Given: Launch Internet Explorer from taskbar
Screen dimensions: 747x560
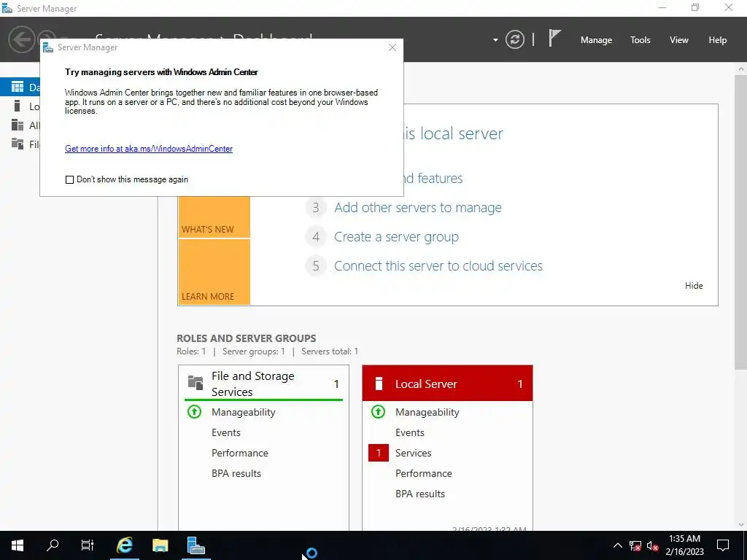Looking at the screenshot, I should point(124,545).
